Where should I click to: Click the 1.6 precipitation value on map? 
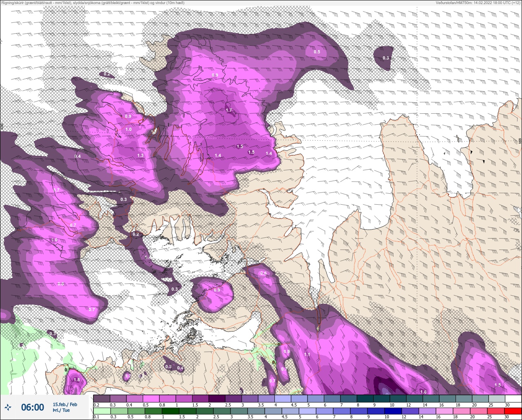pyautogui.click(x=423, y=392)
